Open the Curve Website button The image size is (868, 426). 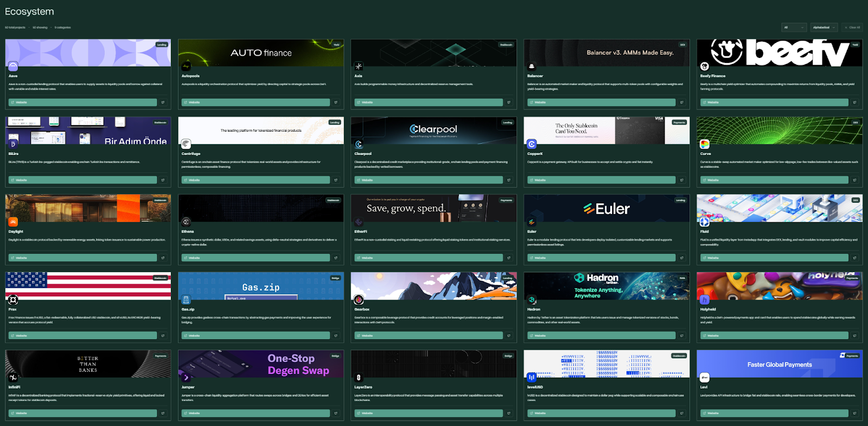click(774, 180)
